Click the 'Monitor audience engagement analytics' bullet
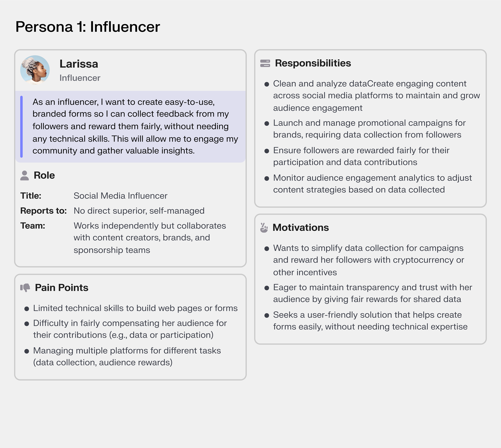 coord(372,184)
